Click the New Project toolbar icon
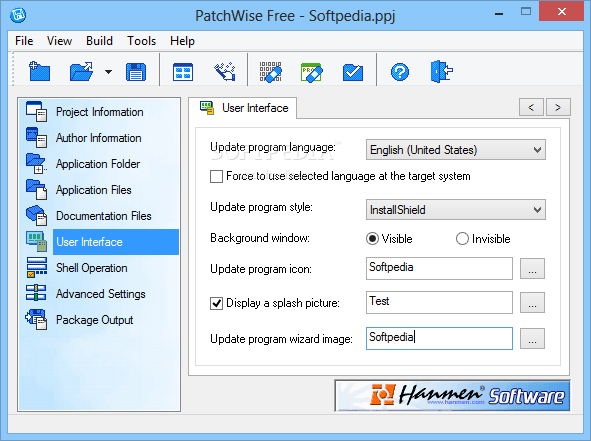The width and height of the screenshot is (591, 441). point(40,71)
